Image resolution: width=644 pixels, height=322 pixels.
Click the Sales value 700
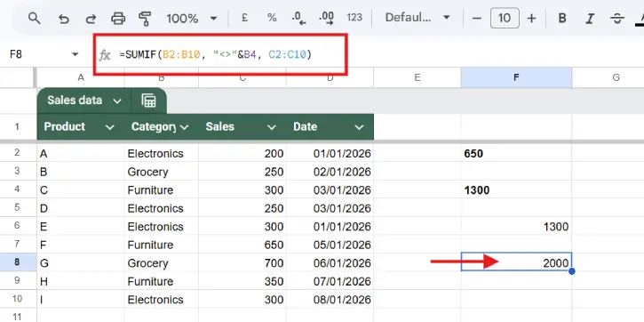242,262
